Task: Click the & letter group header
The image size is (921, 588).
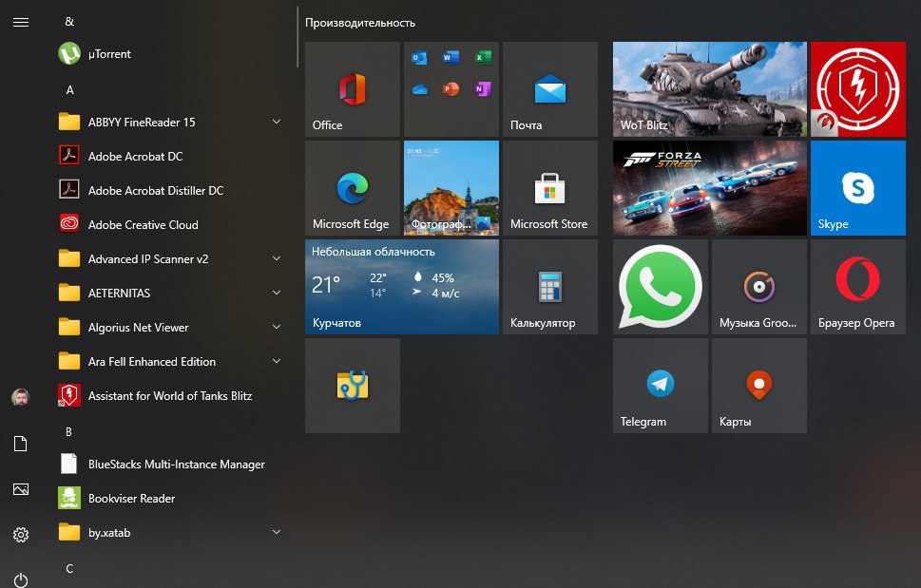Action: pyautogui.click(x=69, y=22)
